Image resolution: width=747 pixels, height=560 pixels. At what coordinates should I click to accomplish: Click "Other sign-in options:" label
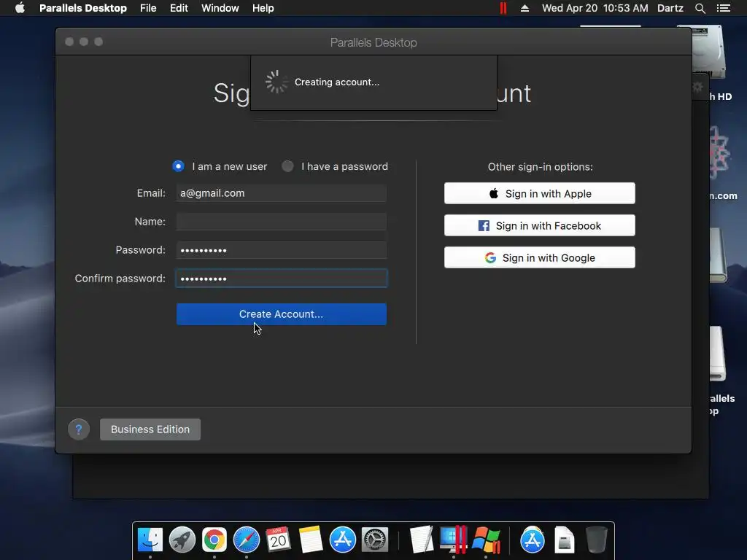pyautogui.click(x=541, y=167)
